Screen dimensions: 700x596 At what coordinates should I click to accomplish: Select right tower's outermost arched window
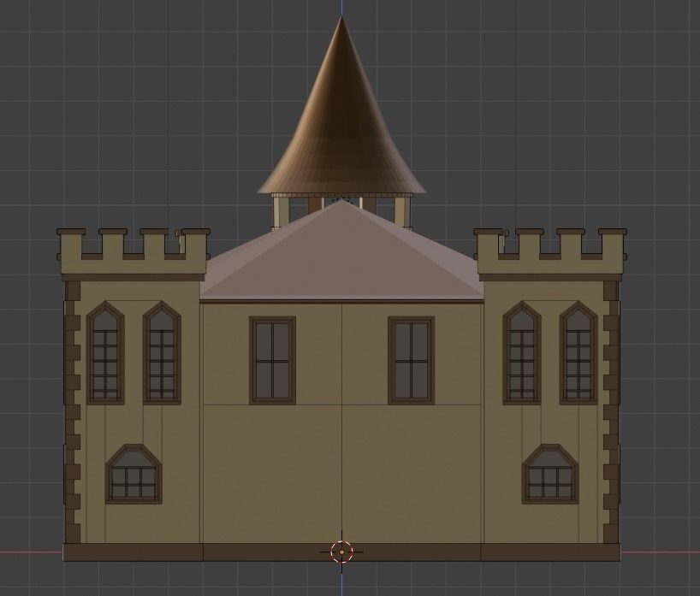(x=578, y=353)
